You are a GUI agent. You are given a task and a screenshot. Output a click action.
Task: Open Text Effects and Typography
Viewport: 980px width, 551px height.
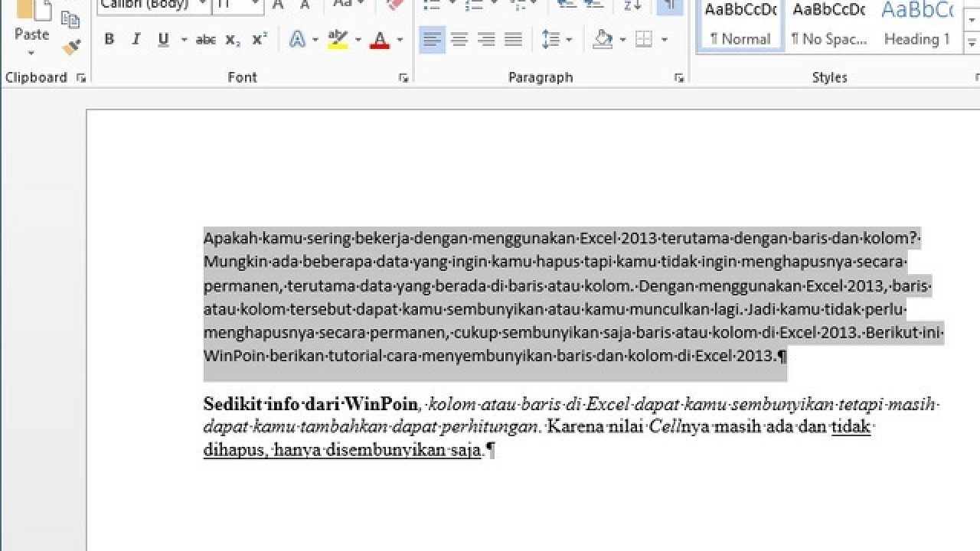[297, 40]
